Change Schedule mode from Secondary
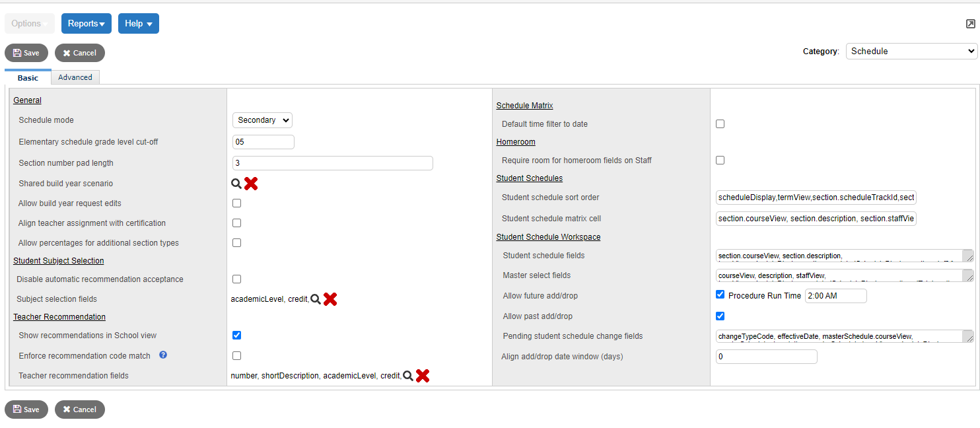The height and width of the screenshot is (428, 980). point(262,120)
